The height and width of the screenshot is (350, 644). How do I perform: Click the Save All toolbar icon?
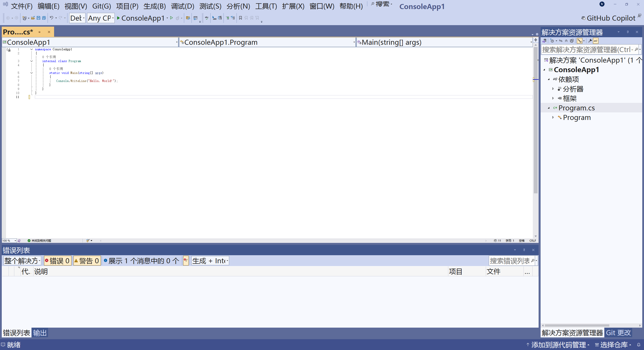click(x=44, y=18)
